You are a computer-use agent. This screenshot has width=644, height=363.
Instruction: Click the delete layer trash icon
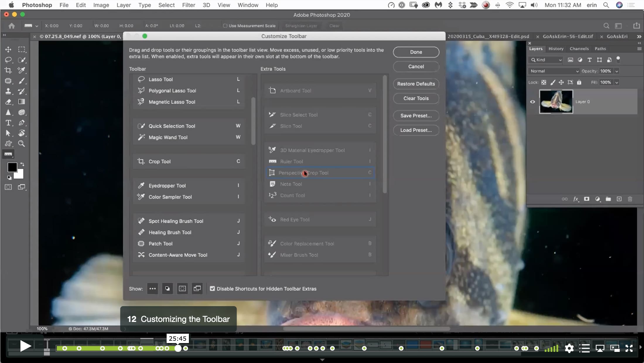tap(630, 199)
